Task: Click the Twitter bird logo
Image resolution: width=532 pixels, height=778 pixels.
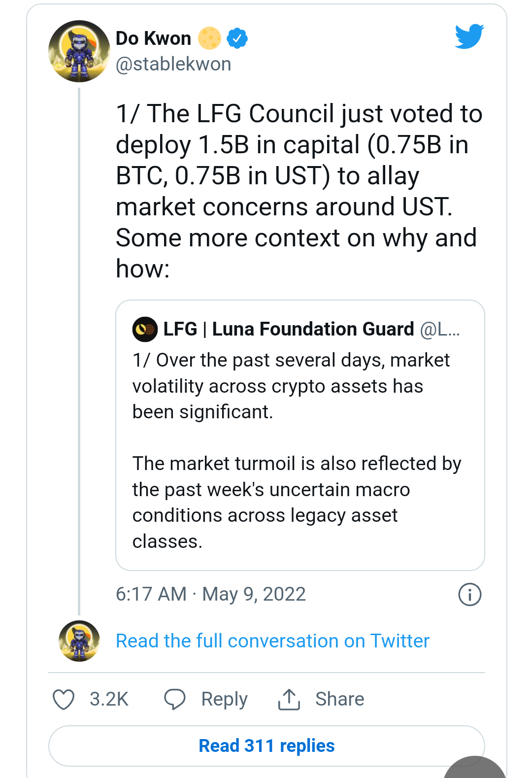Action: pos(469,37)
